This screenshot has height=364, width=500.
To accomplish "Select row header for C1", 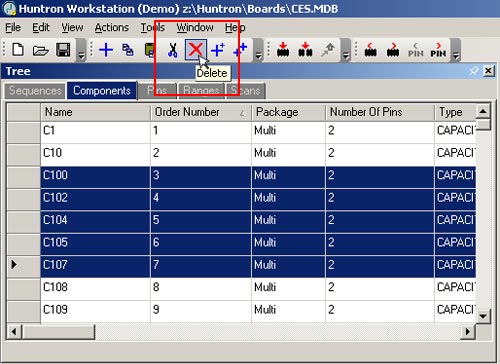I will pyautogui.click(x=24, y=132).
